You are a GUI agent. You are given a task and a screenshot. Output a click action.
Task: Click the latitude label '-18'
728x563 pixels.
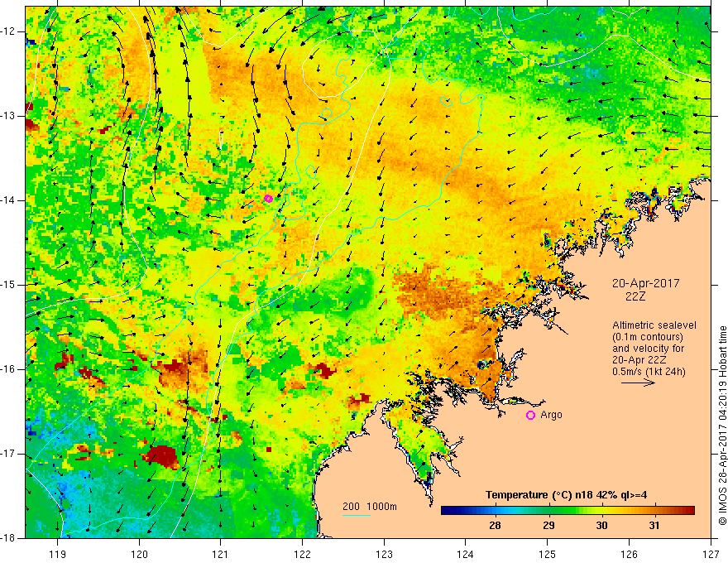(8, 538)
